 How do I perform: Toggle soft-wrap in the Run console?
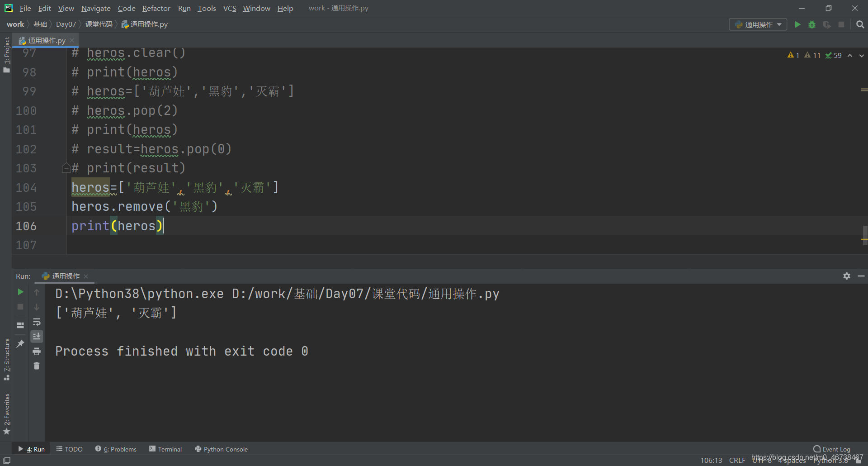(37, 322)
